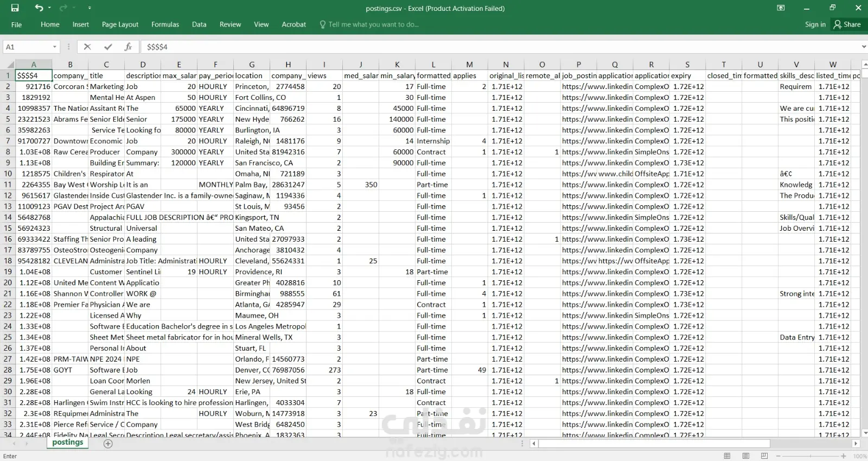This screenshot has height=461, width=868.
Task: Click the Select All corner triangle
Action: tap(8, 65)
